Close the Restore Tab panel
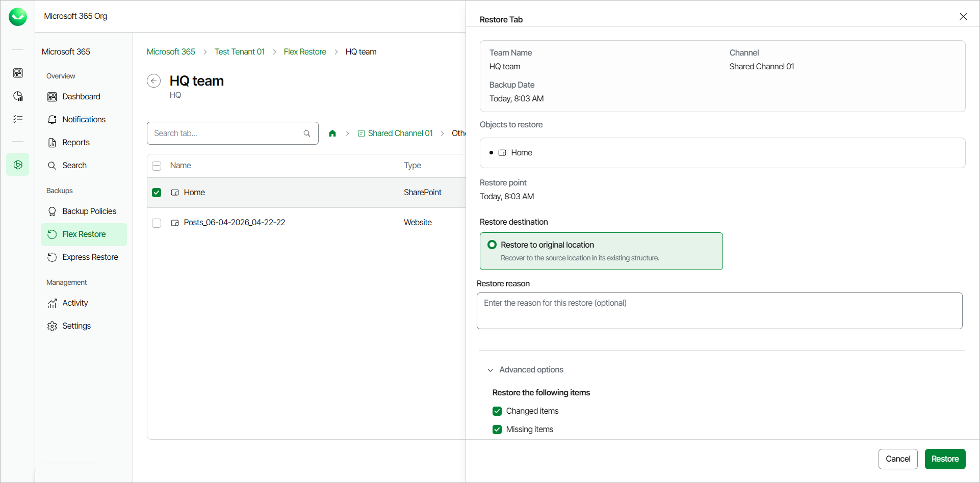The width and height of the screenshot is (980, 483). [x=963, y=17]
